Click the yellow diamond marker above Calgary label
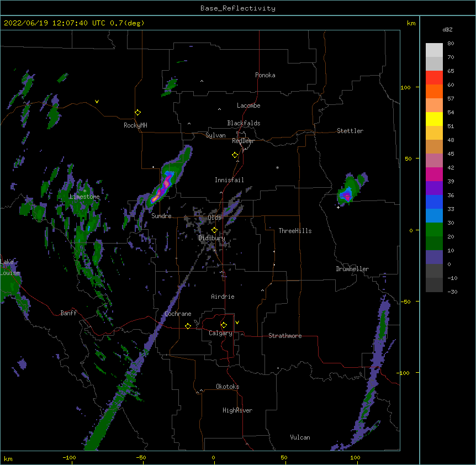 224,325
